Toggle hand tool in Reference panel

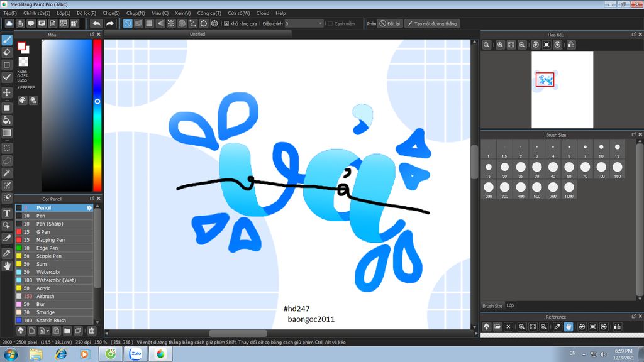(568, 327)
